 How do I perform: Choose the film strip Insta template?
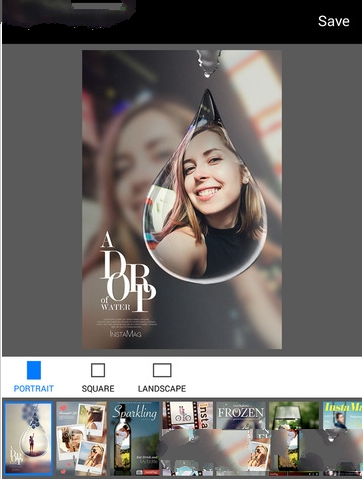[x=187, y=415]
